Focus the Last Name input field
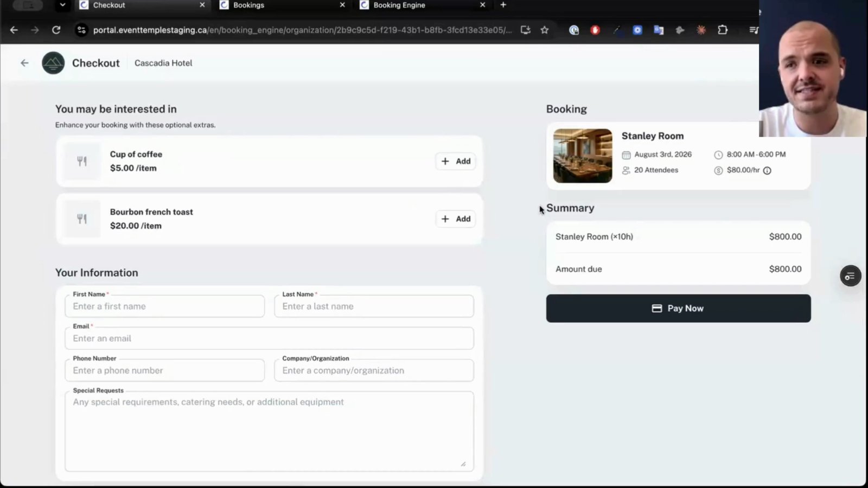868x488 pixels. tap(374, 306)
